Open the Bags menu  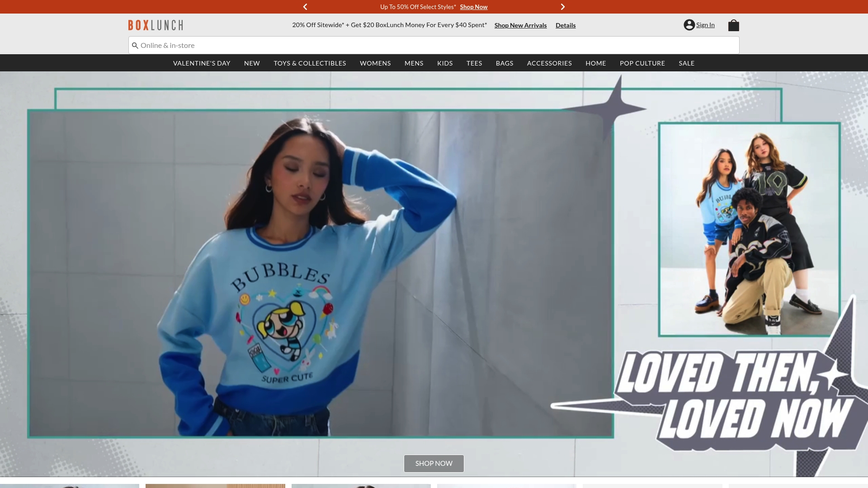click(x=505, y=63)
